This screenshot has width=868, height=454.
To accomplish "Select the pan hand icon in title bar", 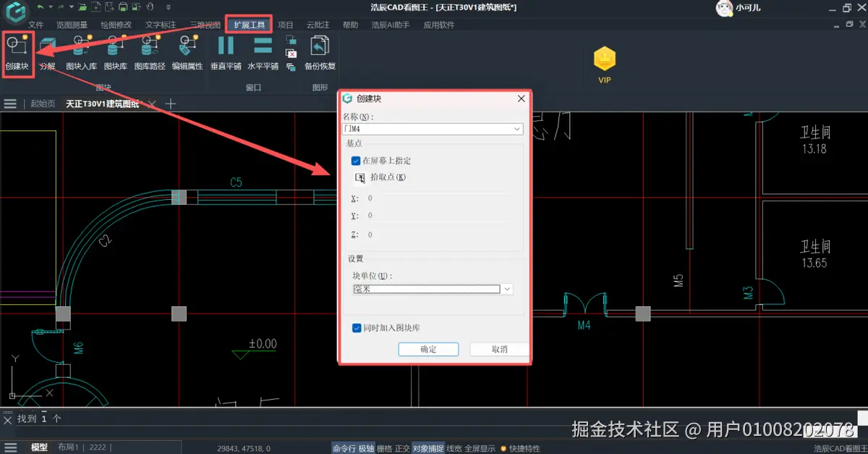I will (150, 7).
